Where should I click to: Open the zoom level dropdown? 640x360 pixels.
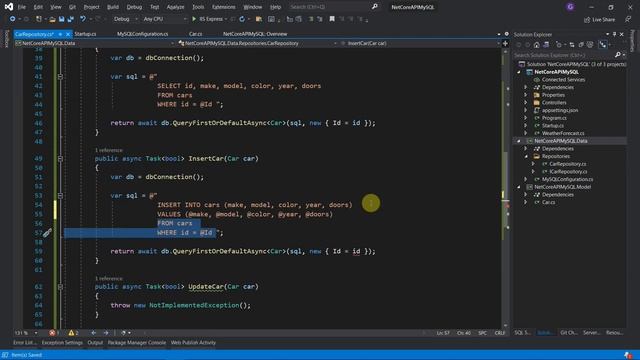pyautogui.click(x=26, y=333)
